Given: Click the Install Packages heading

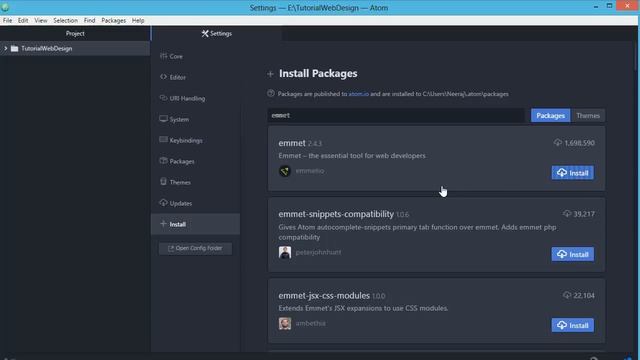Looking at the screenshot, I should pyautogui.click(x=318, y=73).
